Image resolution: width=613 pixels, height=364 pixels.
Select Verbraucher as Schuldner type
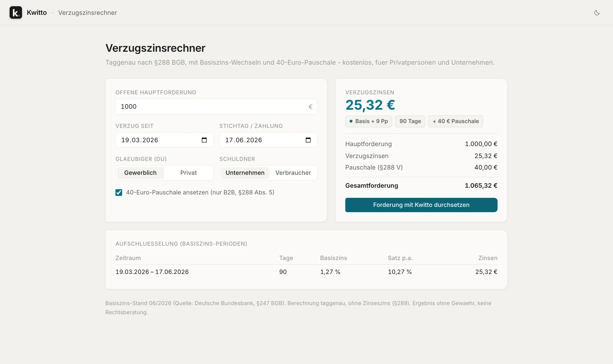(293, 173)
